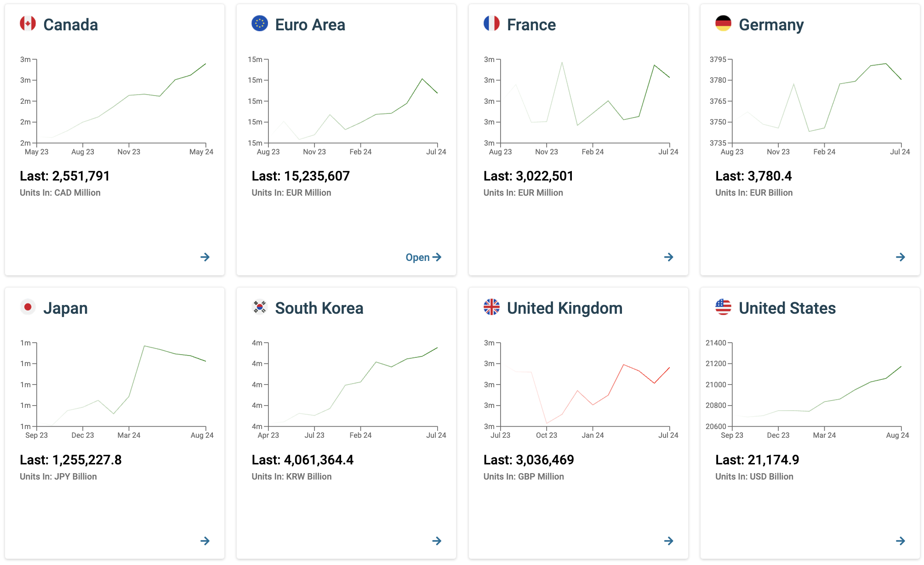Click the arrow on the Canada card

click(x=205, y=257)
